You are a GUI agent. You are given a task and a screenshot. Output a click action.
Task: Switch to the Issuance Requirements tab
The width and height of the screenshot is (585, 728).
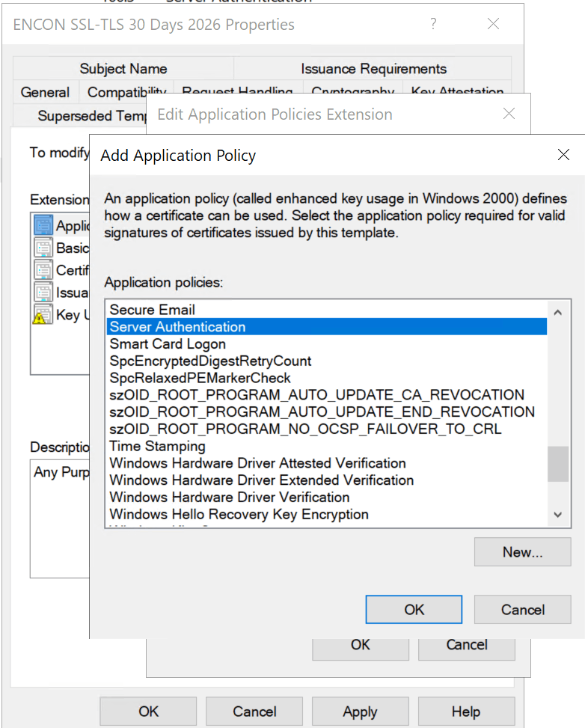(373, 69)
